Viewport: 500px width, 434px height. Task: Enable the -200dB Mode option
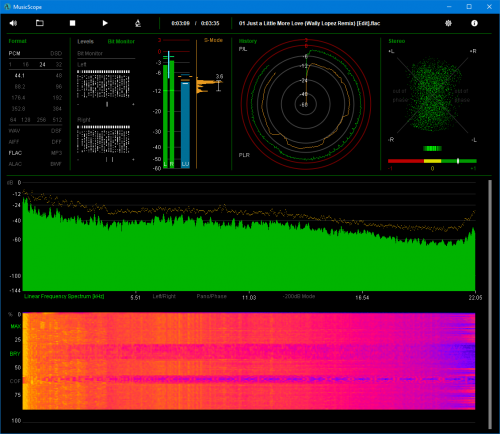299,296
